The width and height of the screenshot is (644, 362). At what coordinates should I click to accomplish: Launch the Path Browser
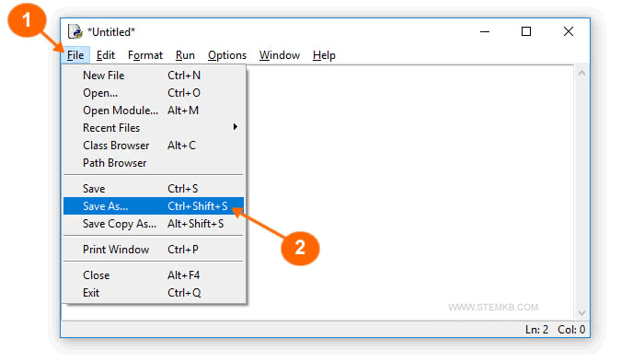click(x=154, y=163)
